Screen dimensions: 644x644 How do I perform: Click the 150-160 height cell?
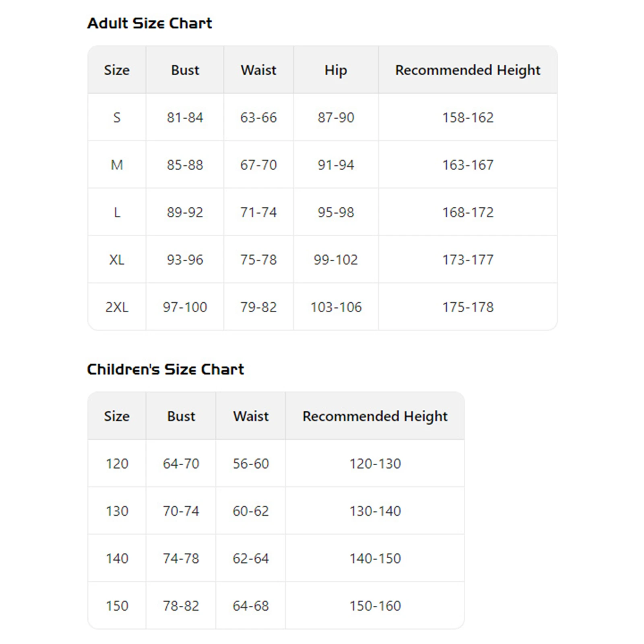pos(375,606)
